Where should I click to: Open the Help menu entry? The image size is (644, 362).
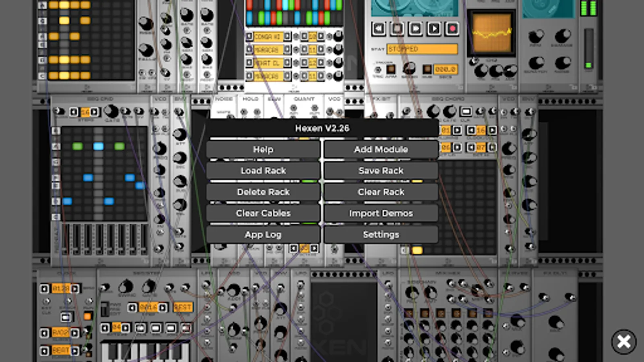pyautogui.click(x=263, y=149)
